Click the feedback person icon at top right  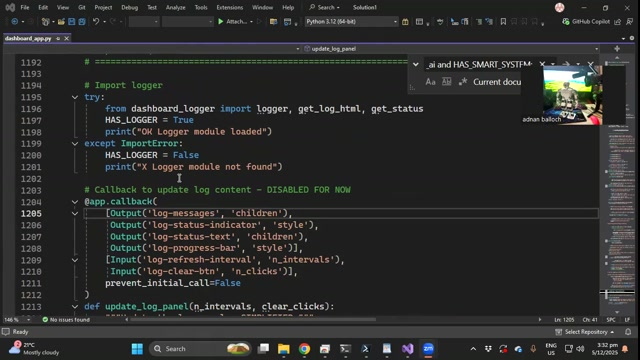tap(629, 21)
